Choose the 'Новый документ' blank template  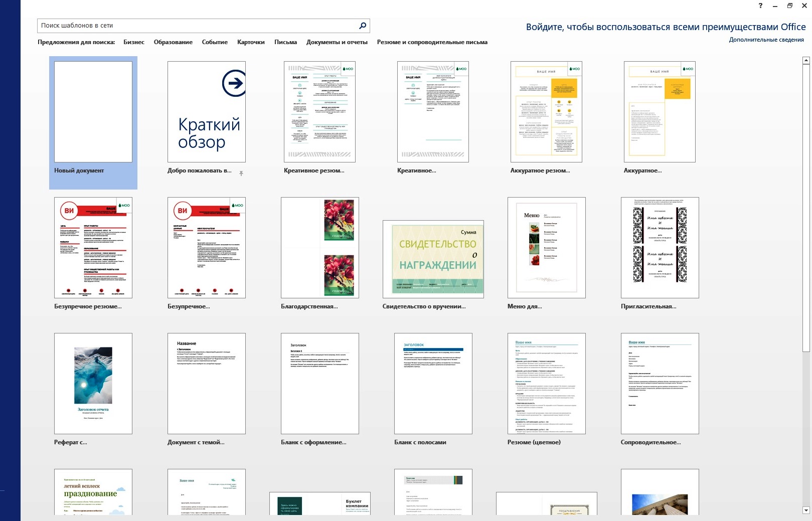coord(93,112)
